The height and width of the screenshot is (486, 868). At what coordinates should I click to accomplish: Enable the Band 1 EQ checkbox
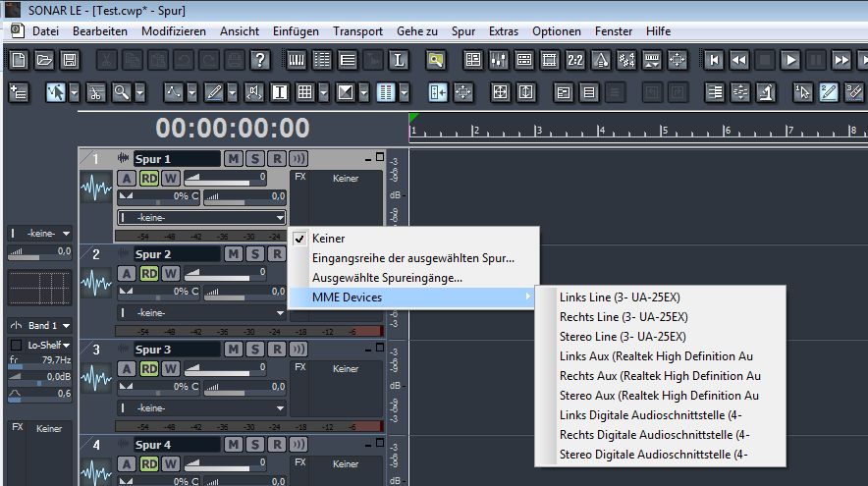coord(16,345)
